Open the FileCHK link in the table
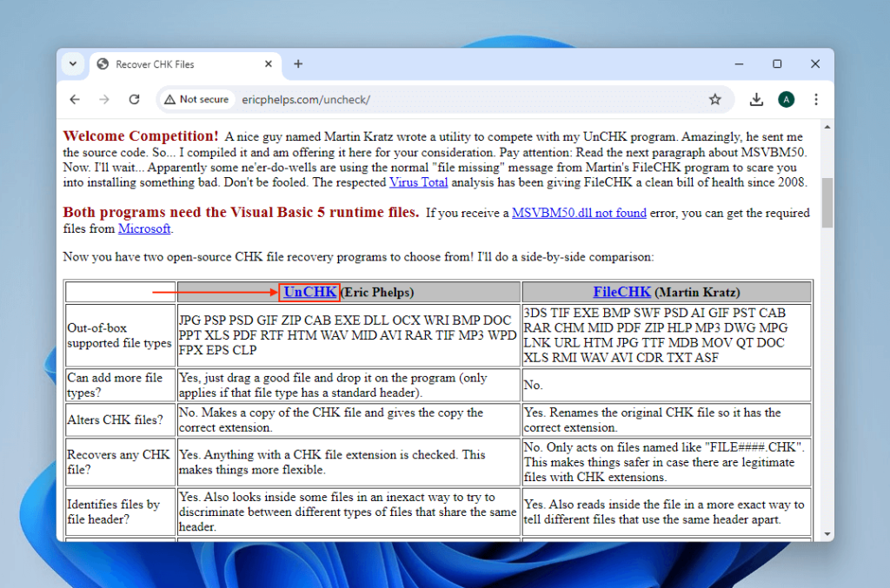The image size is (890, 588). [x=621, y=292]
